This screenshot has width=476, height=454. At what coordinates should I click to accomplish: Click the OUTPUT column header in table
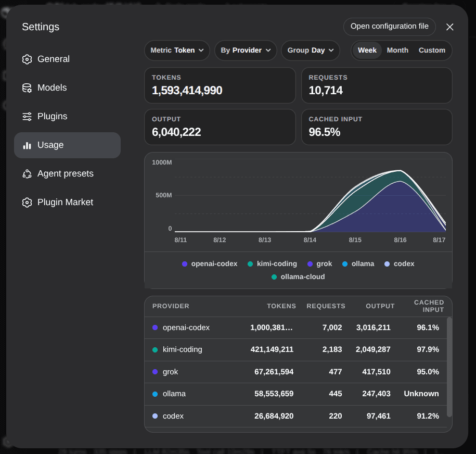coord(380,306)
